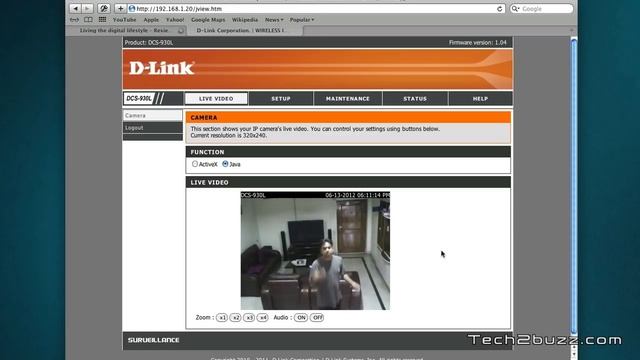This screenshot has height=360, width=640.
Task: Set zoom to x4
Action: pyautogui.click(x=262, y=318)
